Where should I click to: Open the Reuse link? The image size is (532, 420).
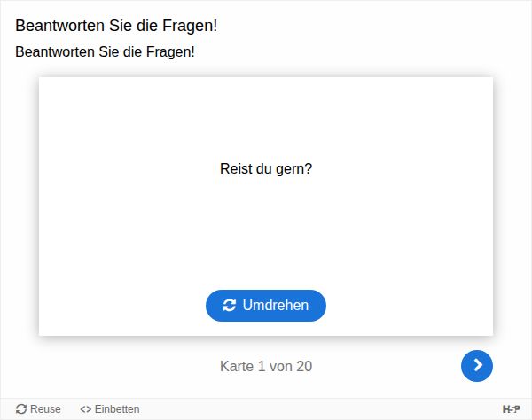pyautogui.click(x=38, y=409)
